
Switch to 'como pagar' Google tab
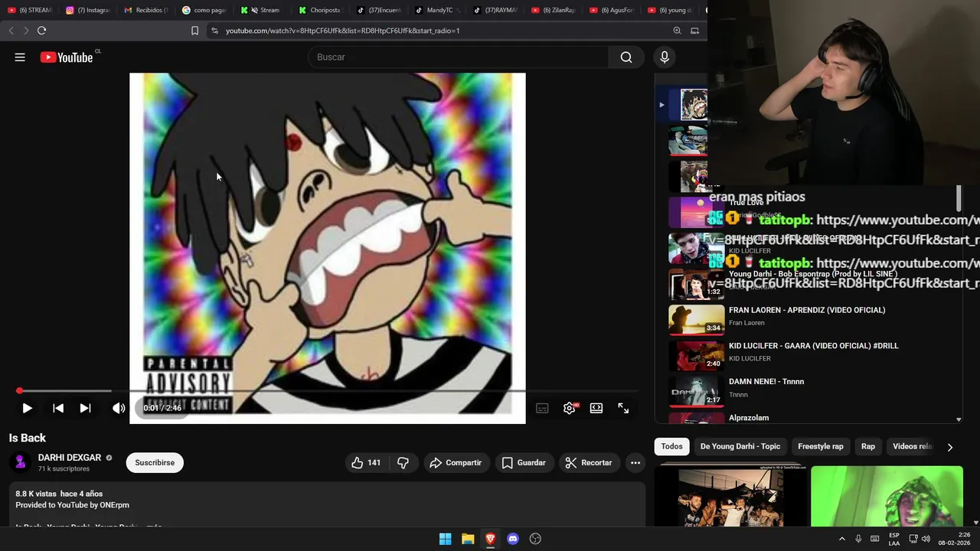(x=204, y=10)
